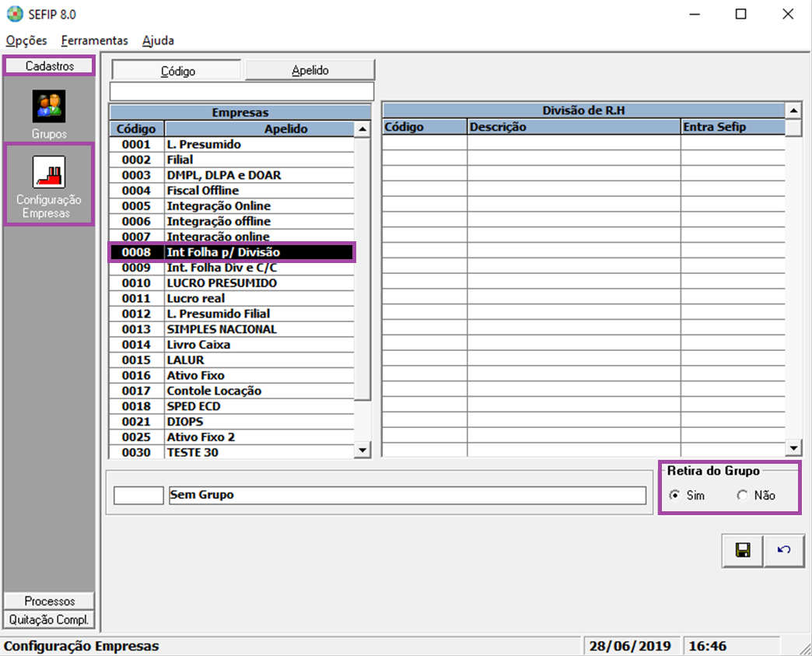Select company 0025 Ativo Fixo 2
The width and height of the screenshot is (812, 656).
click(232, 437)
